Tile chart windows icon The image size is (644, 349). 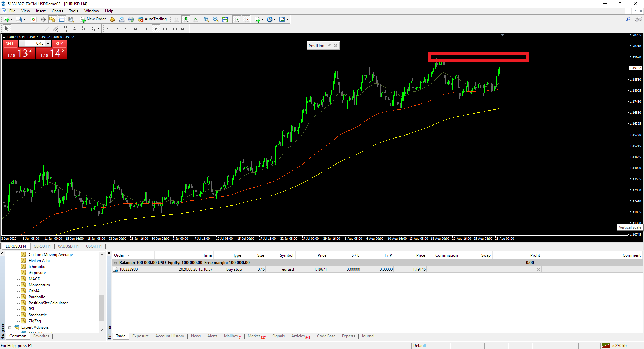tap(225, 19)
